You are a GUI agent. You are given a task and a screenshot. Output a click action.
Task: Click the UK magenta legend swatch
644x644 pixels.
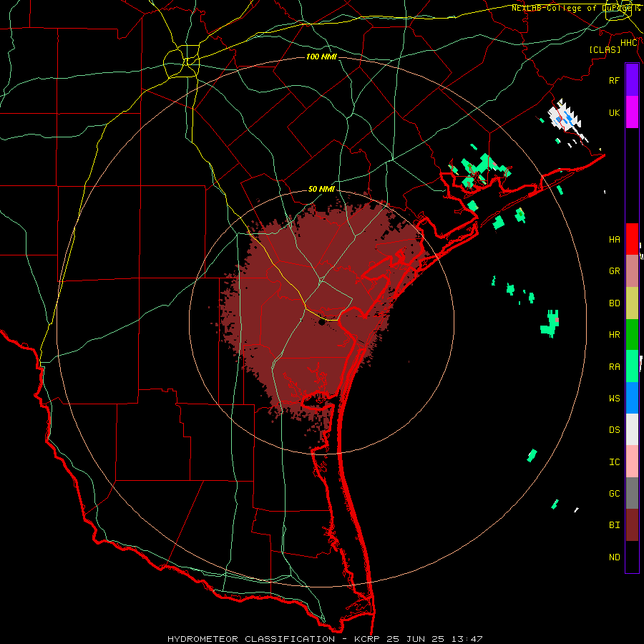click(632, 112)
